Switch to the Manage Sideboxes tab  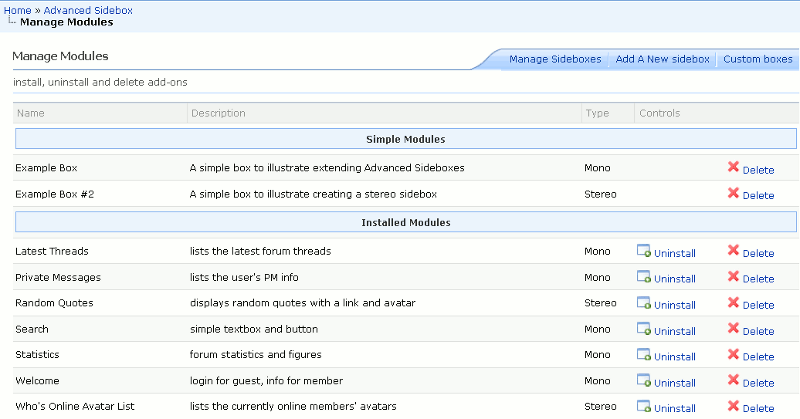[x=555, y=60]
